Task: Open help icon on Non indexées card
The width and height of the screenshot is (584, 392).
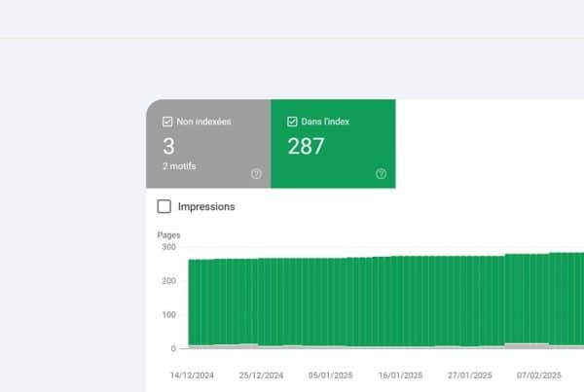Action: point(256,173)
